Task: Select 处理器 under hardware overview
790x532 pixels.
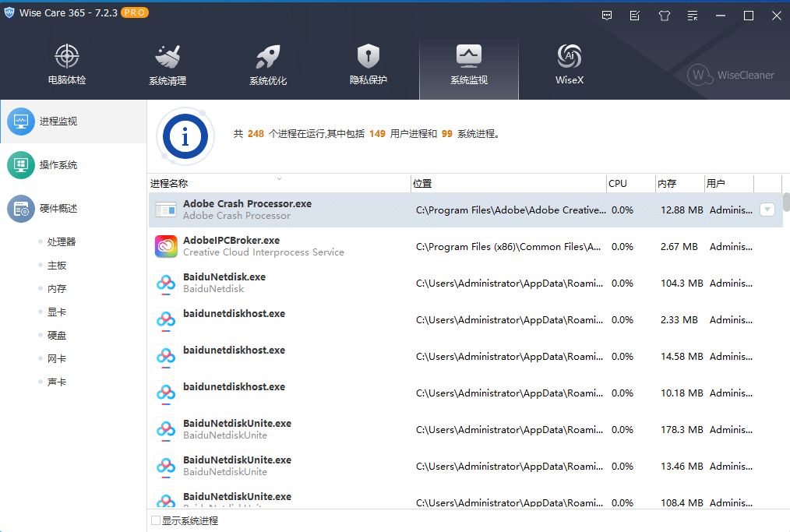Action: (x=62, y=242)
